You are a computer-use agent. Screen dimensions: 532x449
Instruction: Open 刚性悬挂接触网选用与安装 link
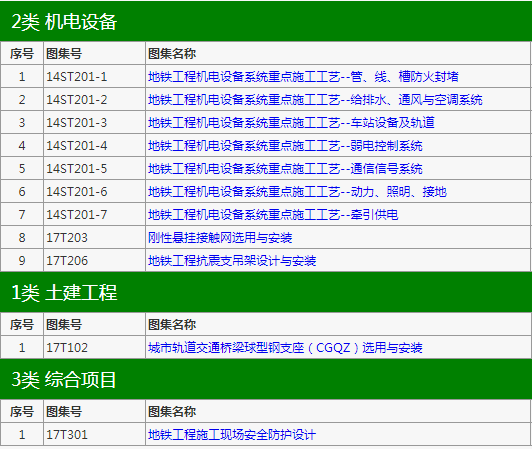[220, 238]
